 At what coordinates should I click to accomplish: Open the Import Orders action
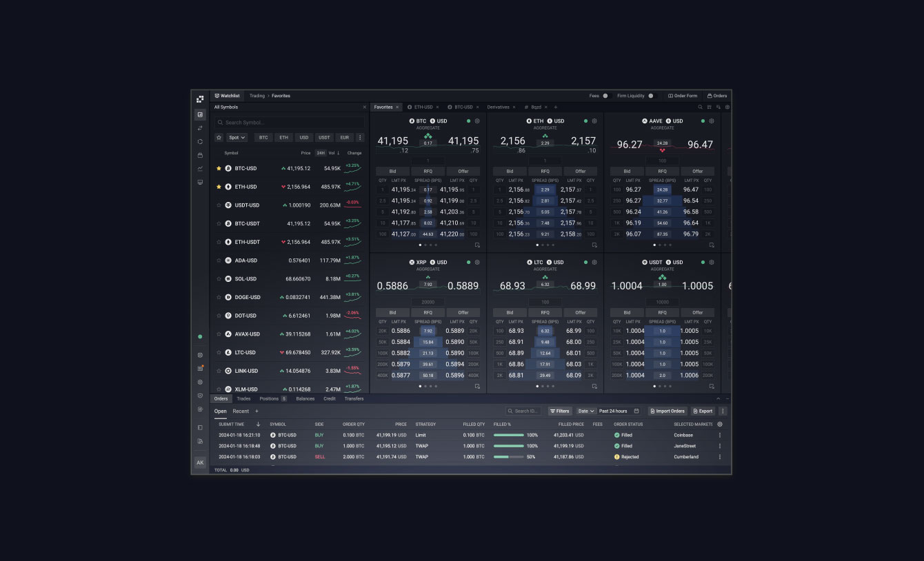tap(667, 411)
